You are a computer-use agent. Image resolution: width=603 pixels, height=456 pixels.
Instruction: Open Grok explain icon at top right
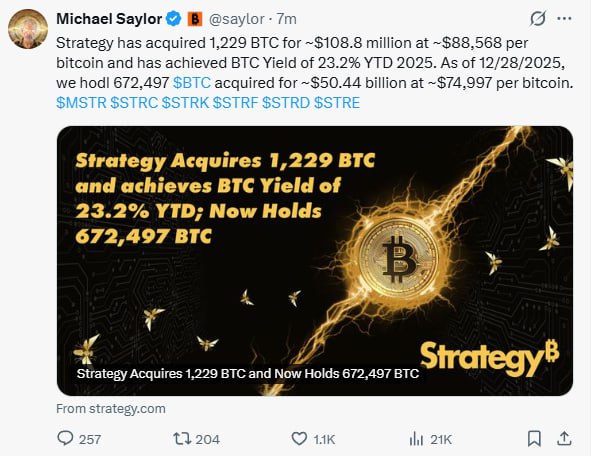(x=538, y=19)
